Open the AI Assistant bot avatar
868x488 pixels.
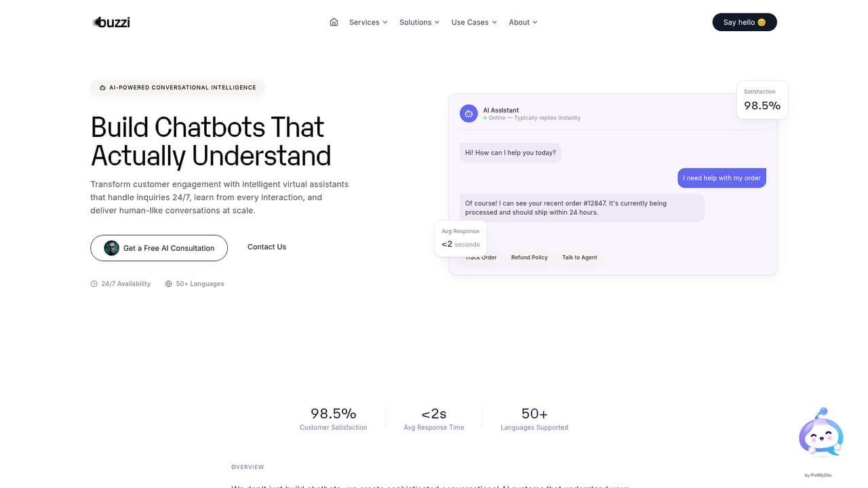(x=469, y=113)
